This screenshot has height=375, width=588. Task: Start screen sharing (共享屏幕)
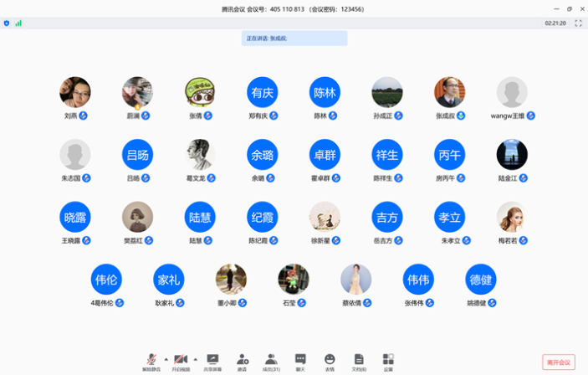(x=212, y=359)
